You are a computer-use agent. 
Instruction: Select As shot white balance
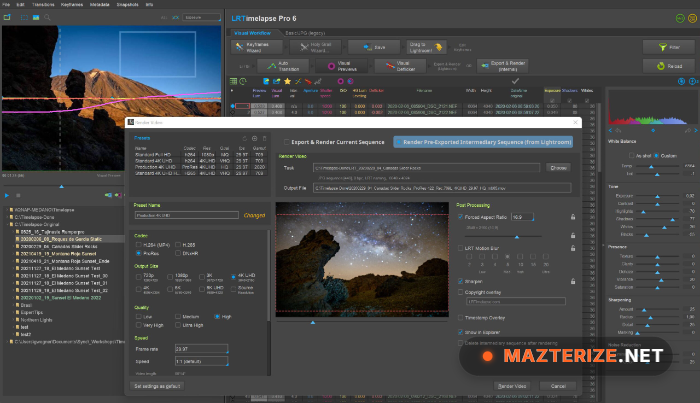pos(631,155)
